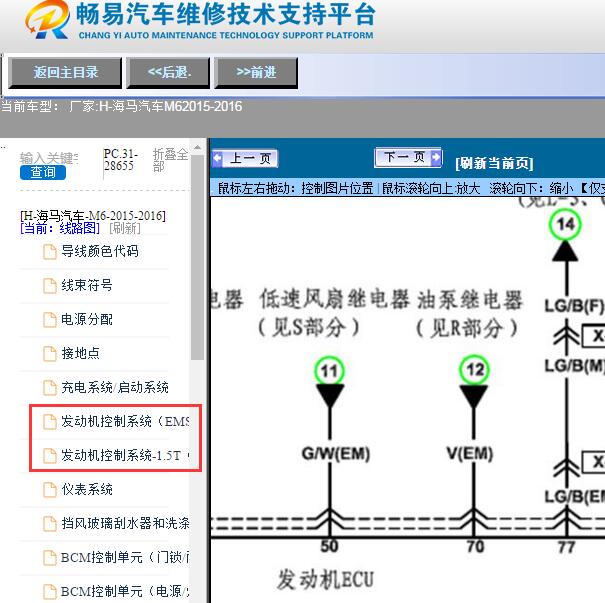This screenshot has height=603, width=605.
Task: Click the document icon beside 发动机控制系统-1.5T
Action: pyautogui.click(x=49, y=456)
